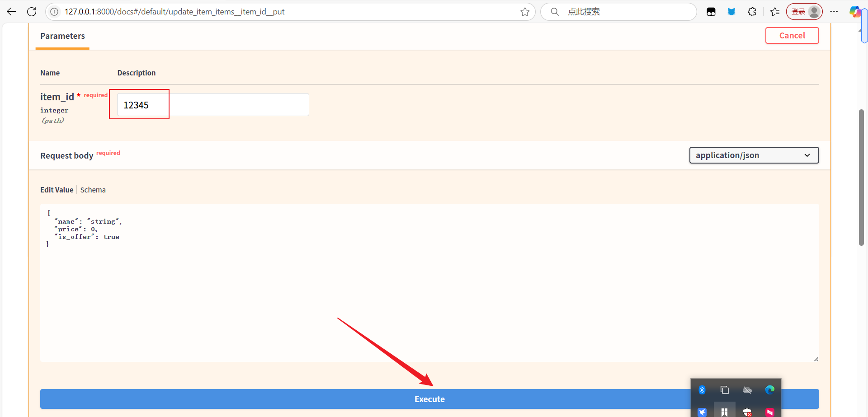Open the Extensions puzzle piece menu

(x=752, y=12)
